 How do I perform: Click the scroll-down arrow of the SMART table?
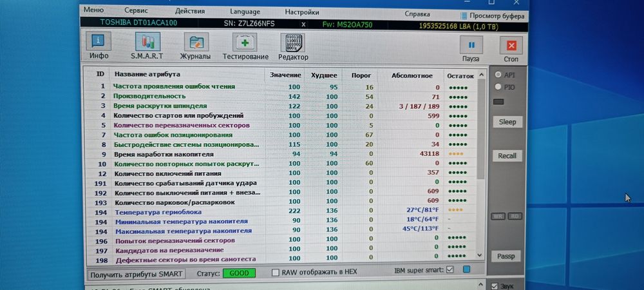[480, 255]
